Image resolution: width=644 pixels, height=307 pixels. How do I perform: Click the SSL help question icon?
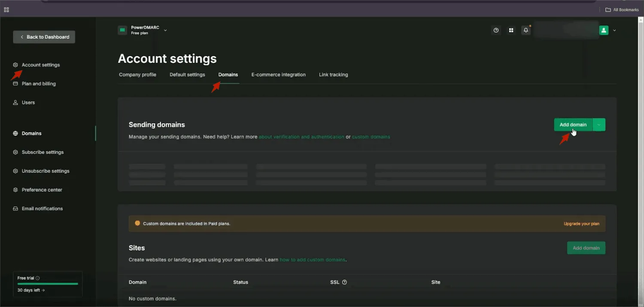coord(344,282)
